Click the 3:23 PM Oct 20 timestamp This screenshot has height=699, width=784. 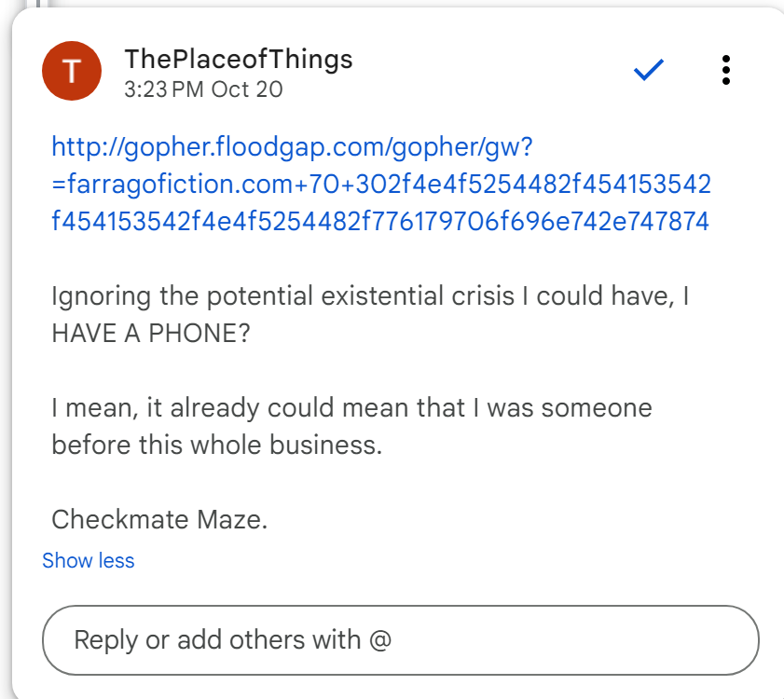coord(203,89)
